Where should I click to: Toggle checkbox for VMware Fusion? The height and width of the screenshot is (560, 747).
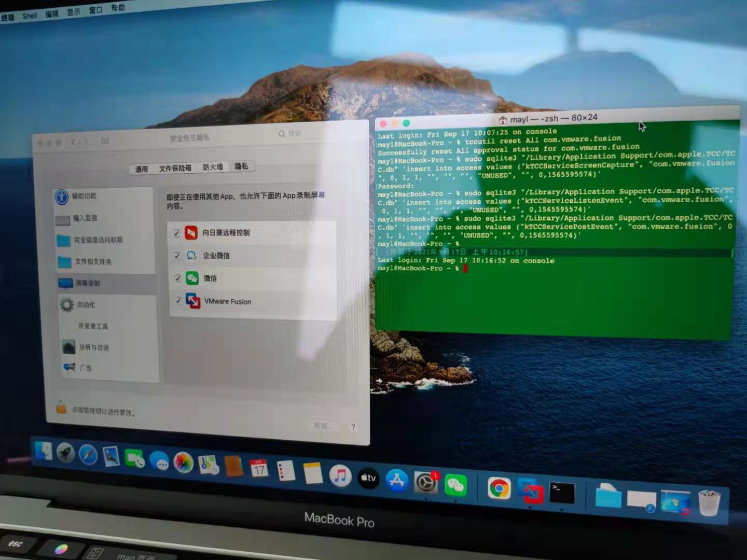click(178, 300)
